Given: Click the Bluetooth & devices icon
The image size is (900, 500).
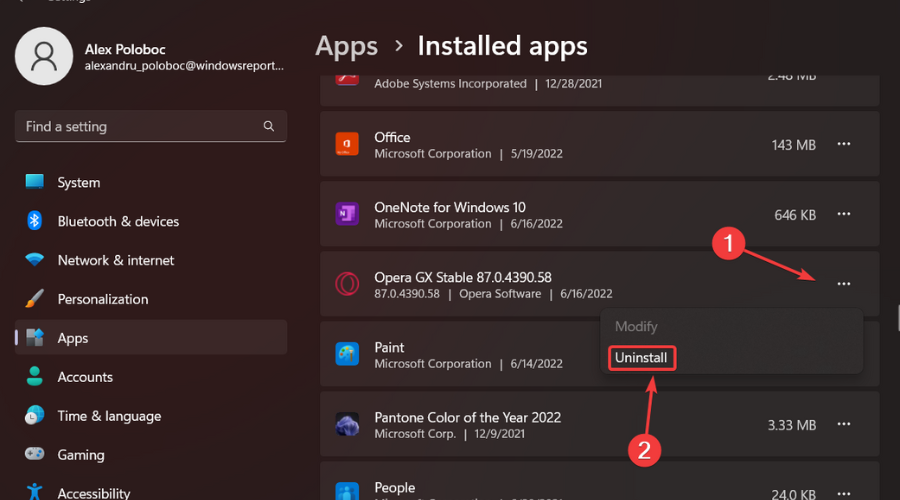Looking at the screenshot, I should click(35, 221).
